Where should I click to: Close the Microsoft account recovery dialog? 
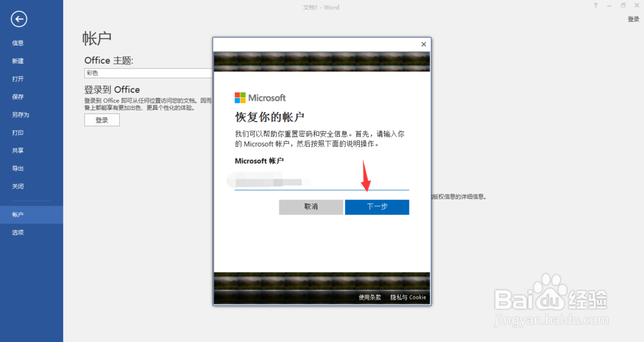click(424, 44)
